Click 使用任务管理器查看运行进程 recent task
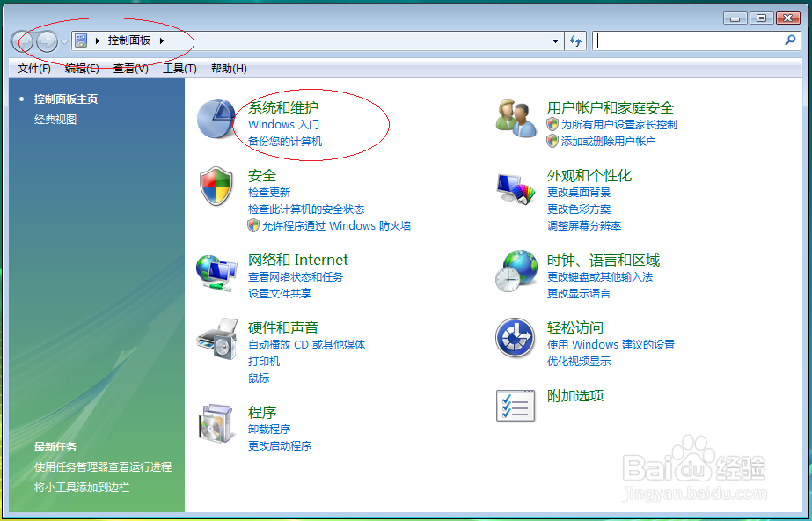Image resolution: width=812 pixels, height=521 pixels. [x=103, y=467]
